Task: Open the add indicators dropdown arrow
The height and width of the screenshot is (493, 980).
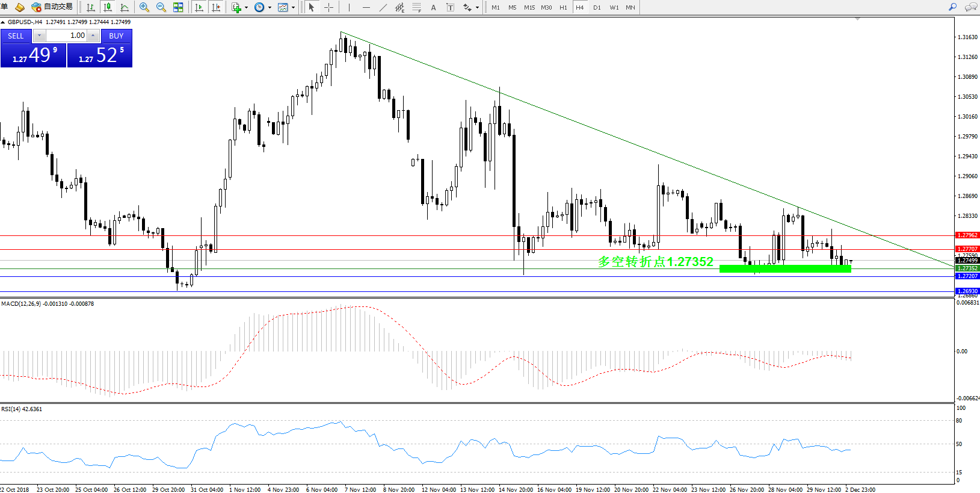Action: pyautogui.click(x=246, y=8)
